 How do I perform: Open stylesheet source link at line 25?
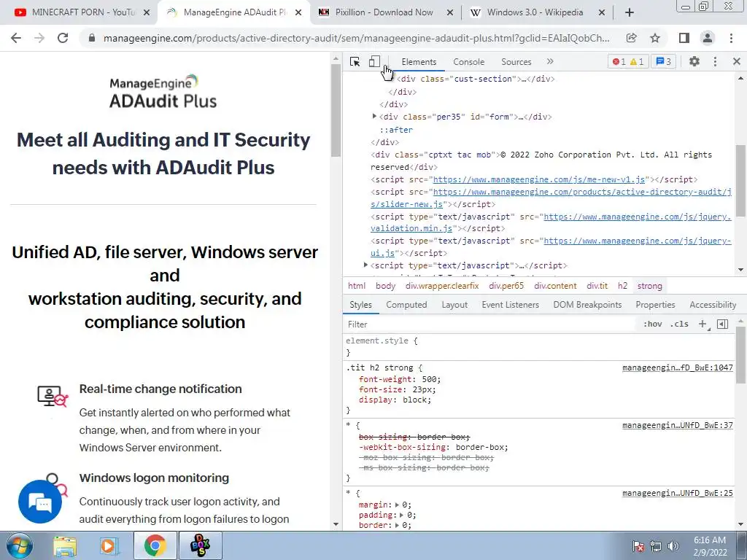coord(678,494)
